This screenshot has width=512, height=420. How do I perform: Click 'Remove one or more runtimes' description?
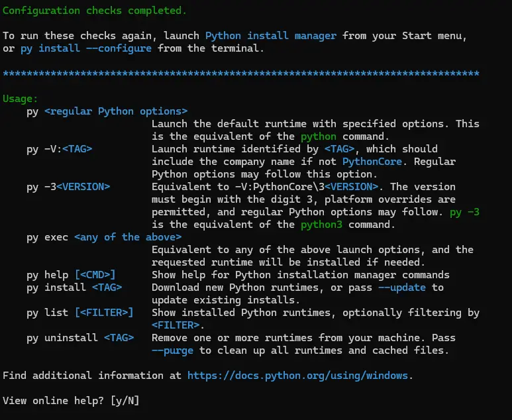pos(303,338)
